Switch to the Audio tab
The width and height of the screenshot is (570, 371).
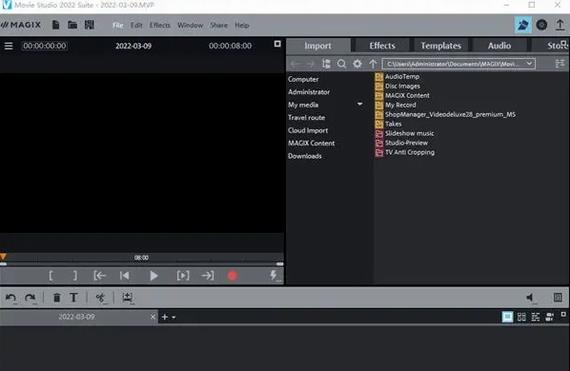[x=499, y=46]
